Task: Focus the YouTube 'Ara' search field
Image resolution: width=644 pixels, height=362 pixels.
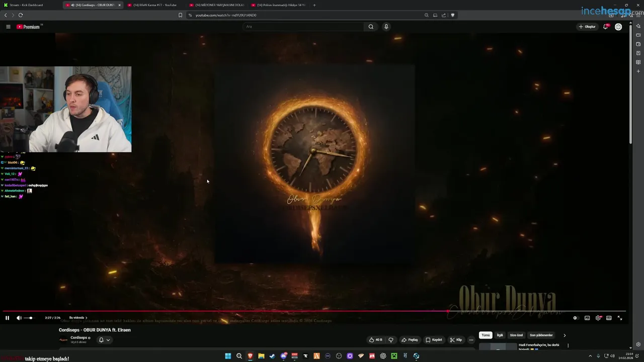Action: point(303,27)
